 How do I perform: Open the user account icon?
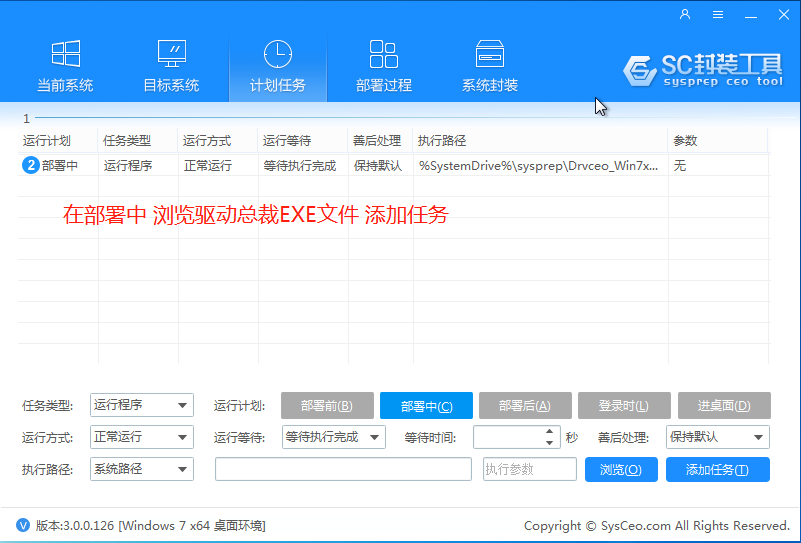685,15
